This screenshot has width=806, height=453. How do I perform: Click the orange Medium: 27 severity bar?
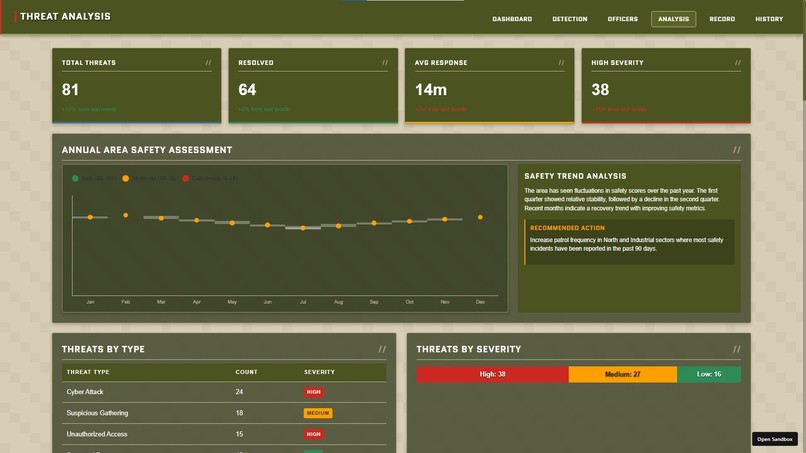(622, 374)
